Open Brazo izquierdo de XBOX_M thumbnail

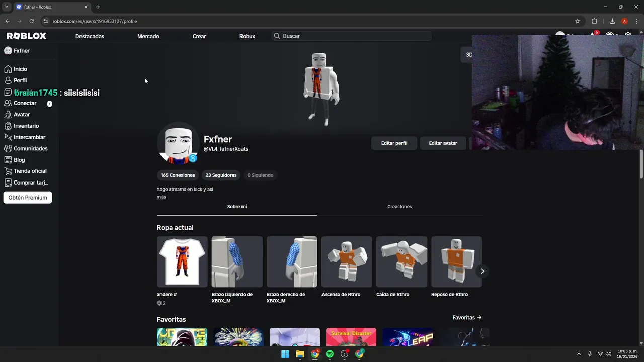237,261
